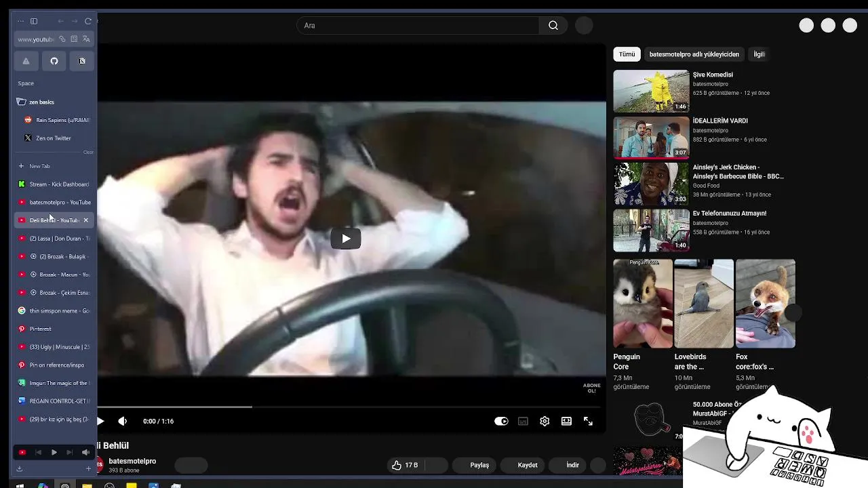Screen dimensions: 868x488
Task: Open File Explorer in Windows taskbar
Action: click(87, 485)
